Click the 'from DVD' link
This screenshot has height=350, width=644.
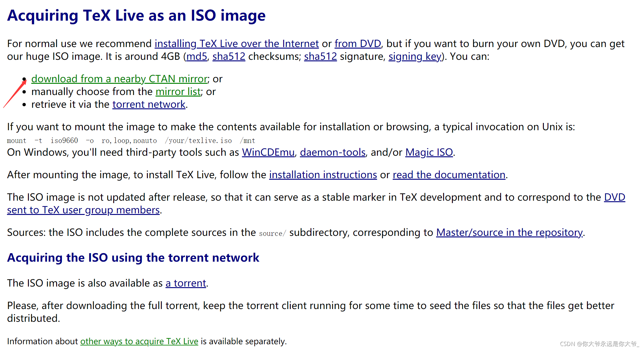[358, 44]
